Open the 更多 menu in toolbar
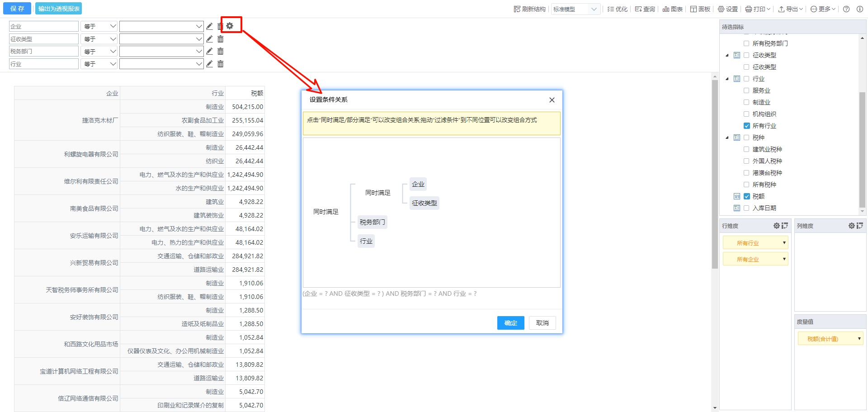This screenshot has height=412, width=868. coord(823,9)
